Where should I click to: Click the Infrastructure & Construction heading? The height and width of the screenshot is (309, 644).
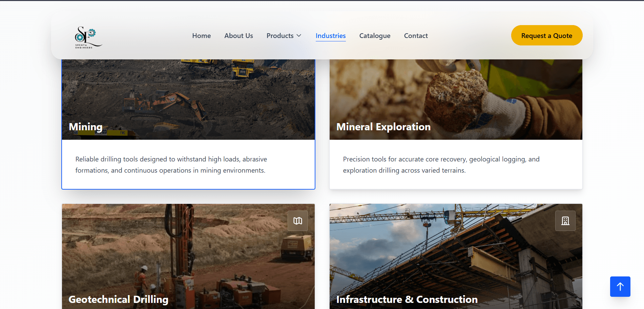pos(407,300)
